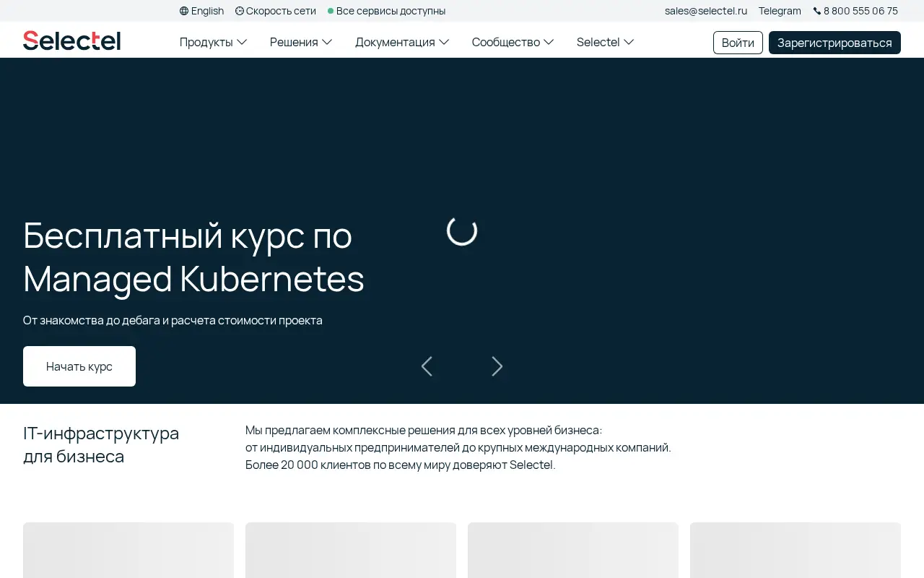Click the phone handset icon
Image resolution: width=924 pixels, height=578 pixels.
pyautogui.click(x=817, y=11)
